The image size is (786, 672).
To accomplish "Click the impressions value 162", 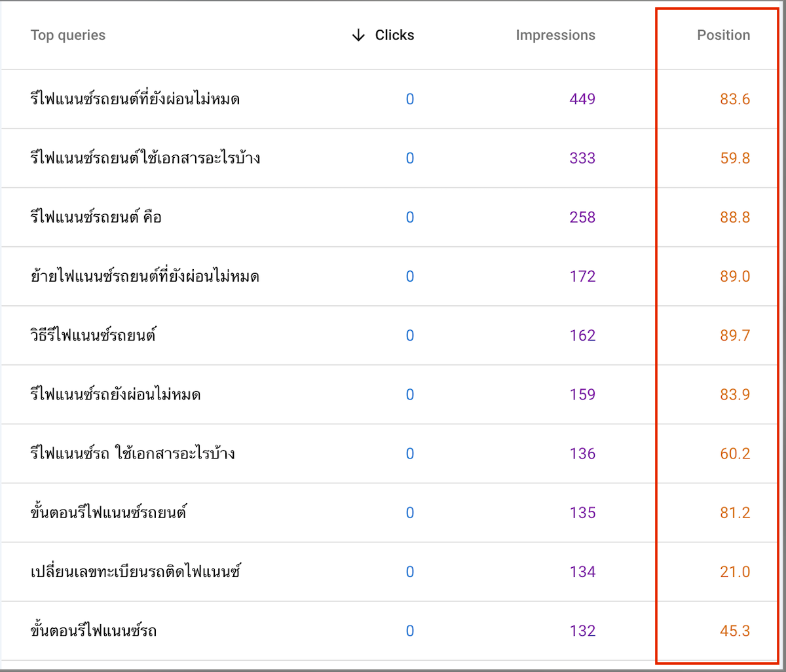I will [582, 335].
